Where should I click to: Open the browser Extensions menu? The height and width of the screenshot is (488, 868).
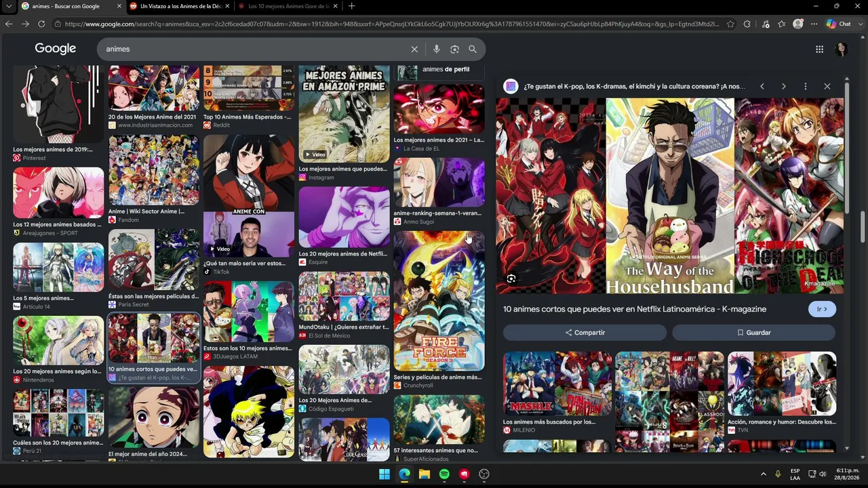point(747,24)
